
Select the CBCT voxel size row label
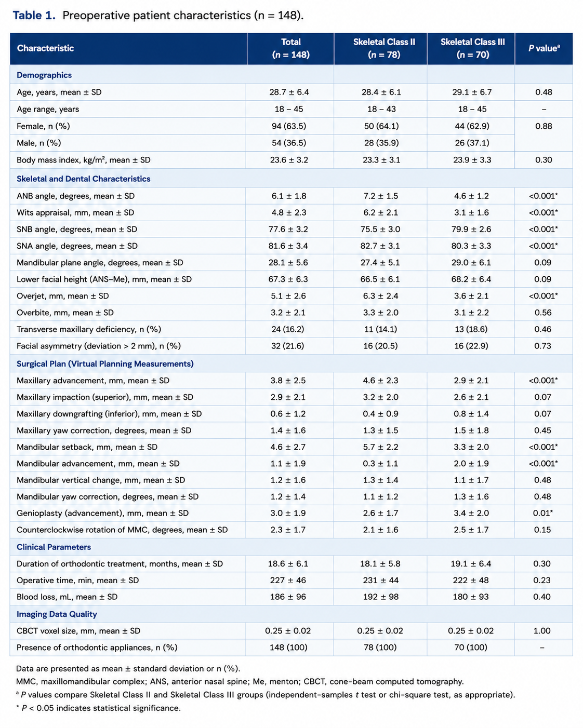78,631
